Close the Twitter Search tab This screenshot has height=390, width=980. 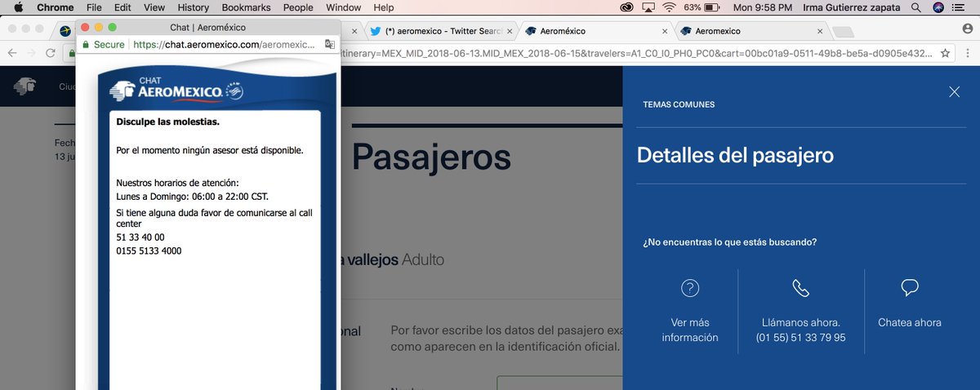click(x=510, y=31)
